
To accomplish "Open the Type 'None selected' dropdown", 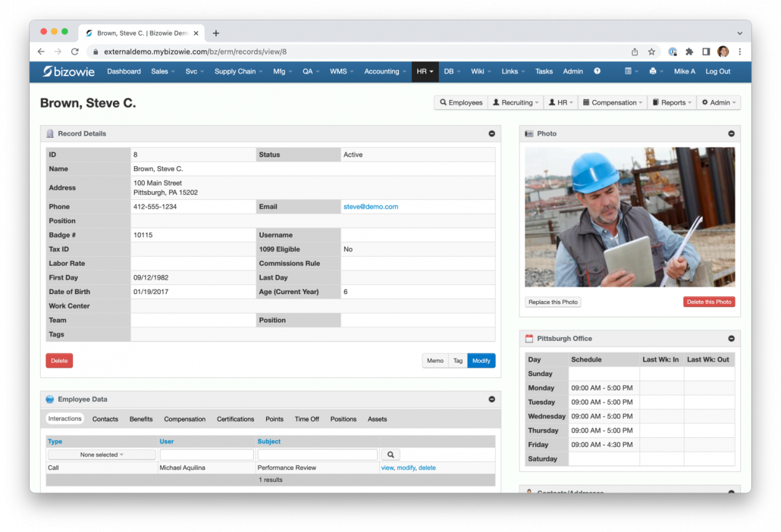I will (102, 455).
